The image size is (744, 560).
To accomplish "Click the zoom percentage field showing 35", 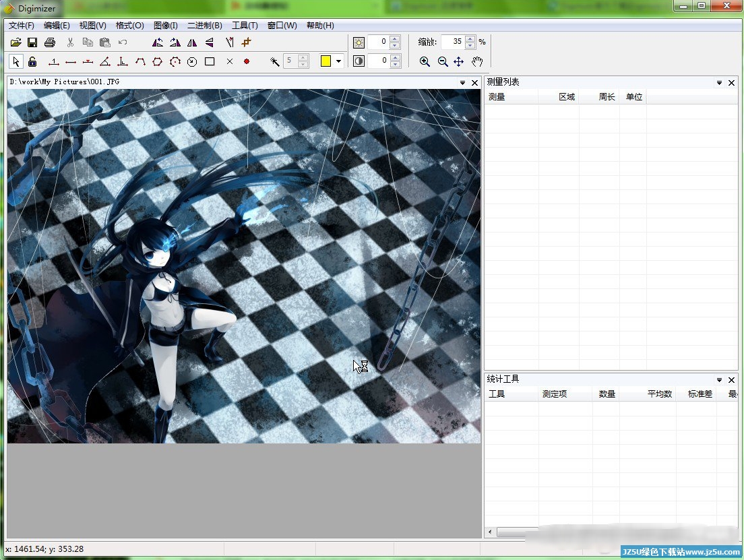I will [x=453, y=42].
